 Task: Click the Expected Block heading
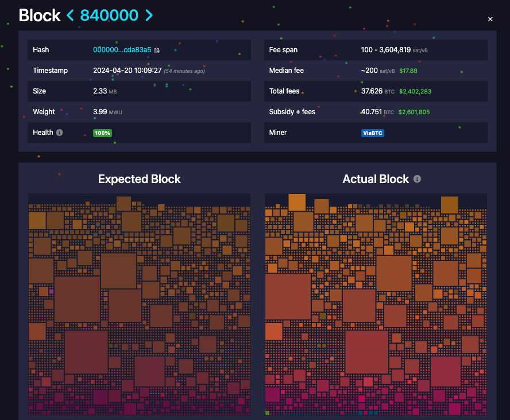coord(139,179)
